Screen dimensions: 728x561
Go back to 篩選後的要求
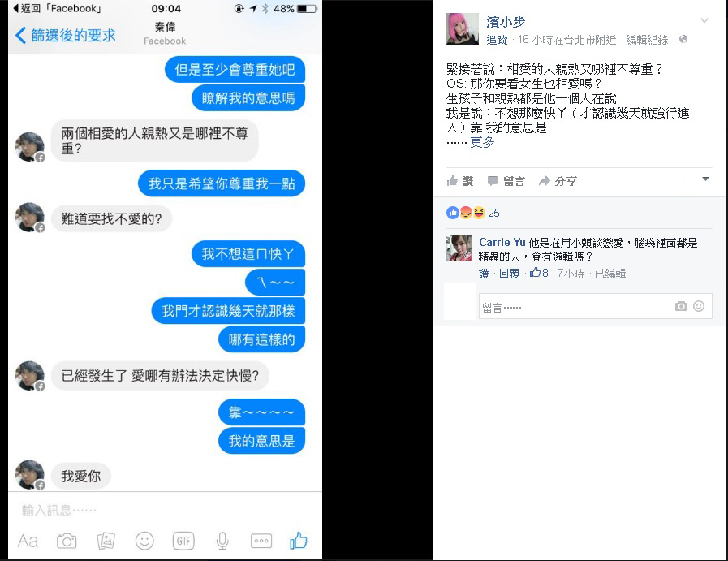tap(66, 35)
